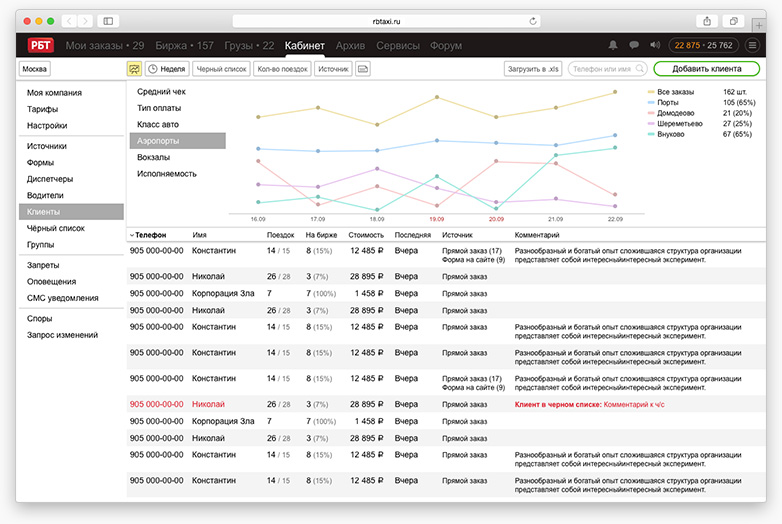Open the hamburger menu icon
Screen dimensions: 782x524
click(x=753, y=45)
